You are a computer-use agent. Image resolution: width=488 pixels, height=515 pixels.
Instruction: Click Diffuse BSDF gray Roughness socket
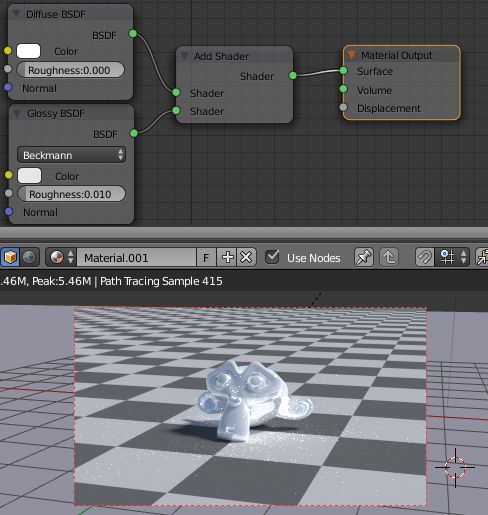click(x=7, y=69)
